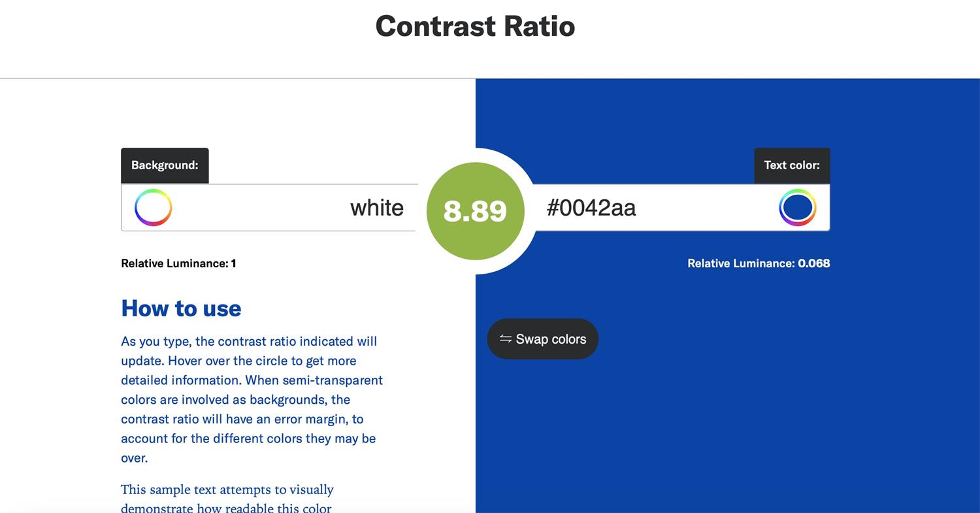Click the swap arrows icon
This screenshot has height=513, width=980.
[x=506, y=339]
